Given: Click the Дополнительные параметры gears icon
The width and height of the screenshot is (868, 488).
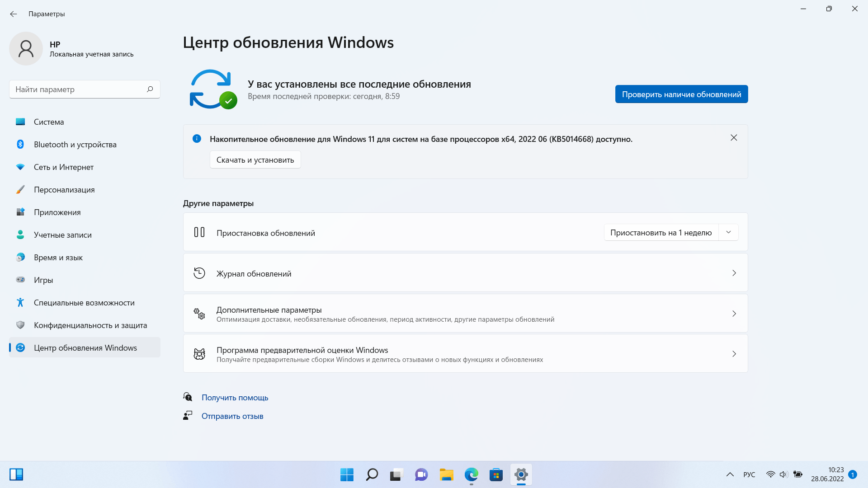Looking at the screenshot, I should [x=199, y=314].
